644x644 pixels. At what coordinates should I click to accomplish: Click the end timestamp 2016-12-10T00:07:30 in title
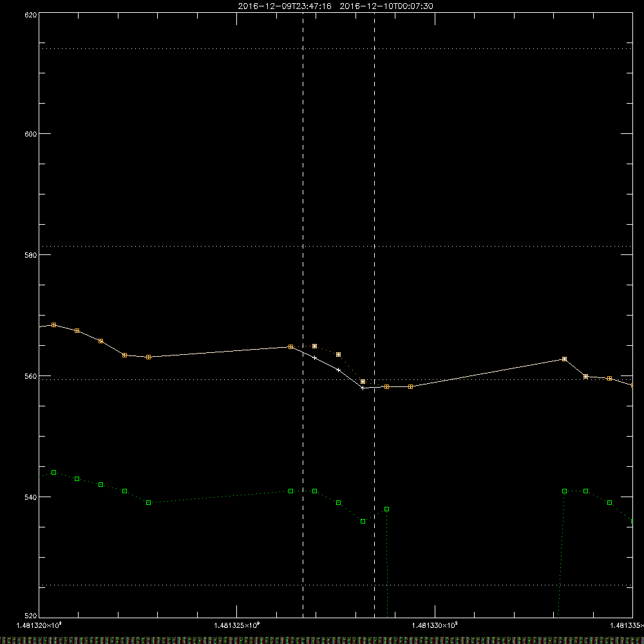tap(386, 6)
